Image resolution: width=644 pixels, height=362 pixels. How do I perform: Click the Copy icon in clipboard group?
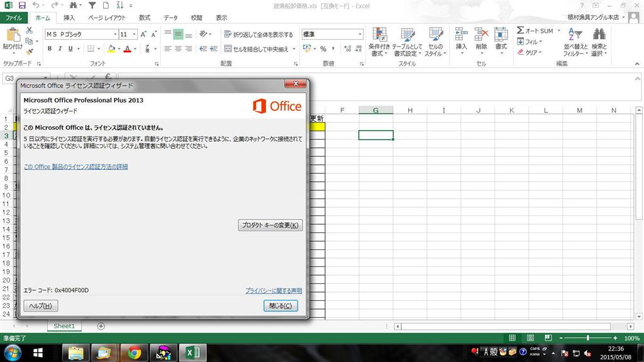click(29, 41)
